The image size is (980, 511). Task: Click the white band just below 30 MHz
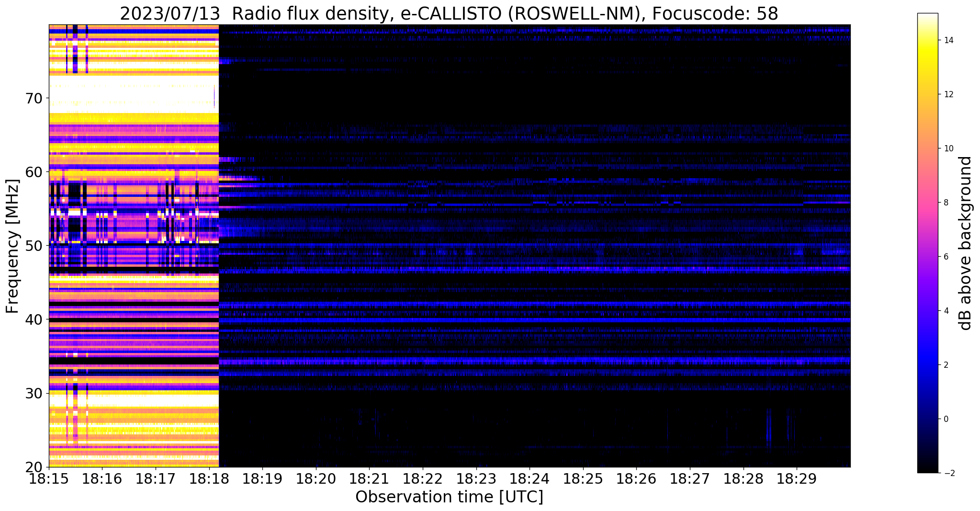pos(134,400)
